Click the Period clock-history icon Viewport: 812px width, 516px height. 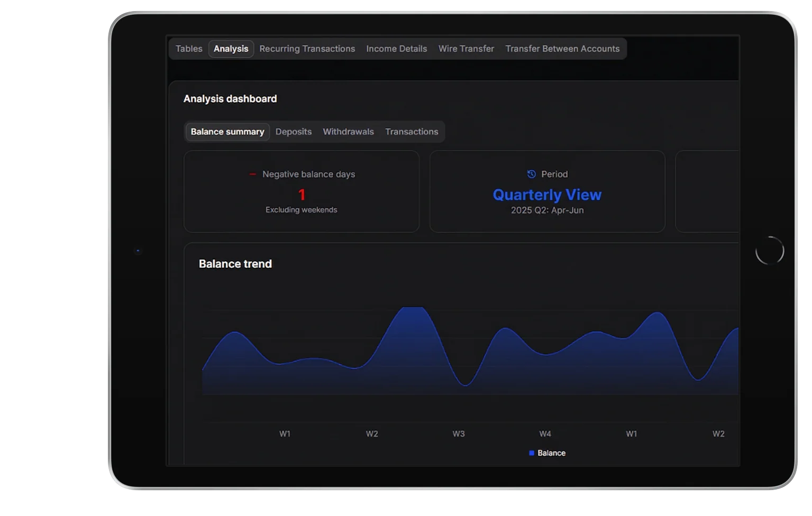pos(532,174)
